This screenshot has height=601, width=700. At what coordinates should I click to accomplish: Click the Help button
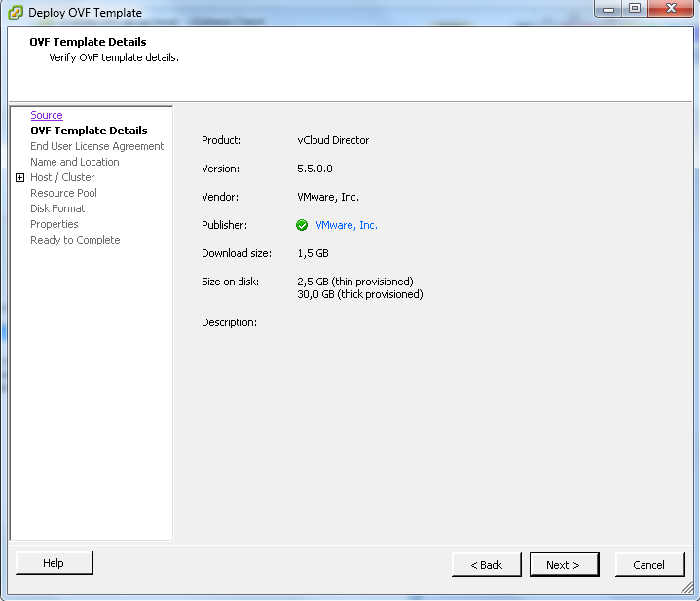(x=54, y=563)
